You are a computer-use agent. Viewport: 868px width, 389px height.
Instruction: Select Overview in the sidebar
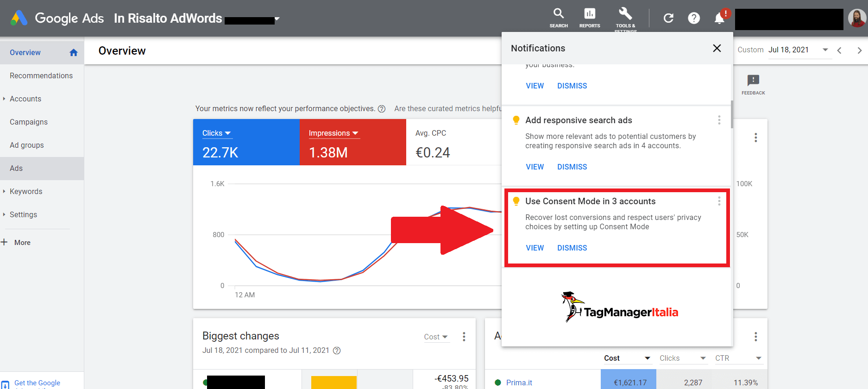click(x=42, y=52)
